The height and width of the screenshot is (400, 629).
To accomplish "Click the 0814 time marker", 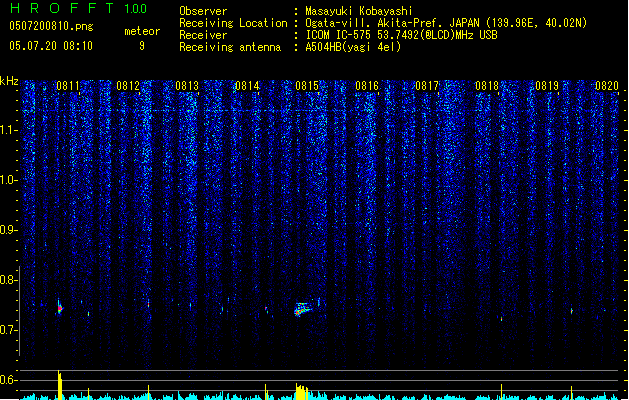I will pos(248,86).
